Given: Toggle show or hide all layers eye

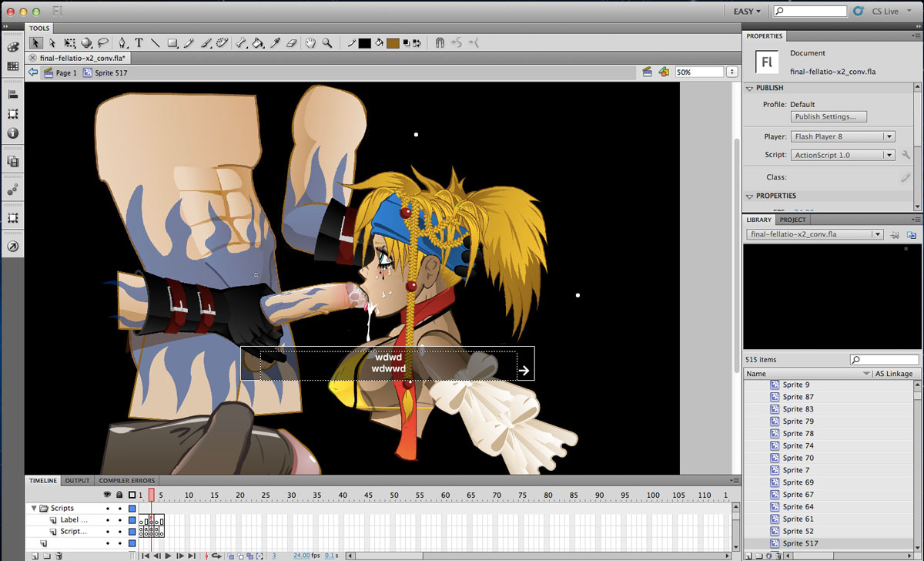Looking at the screenshot, I should 107,494.
